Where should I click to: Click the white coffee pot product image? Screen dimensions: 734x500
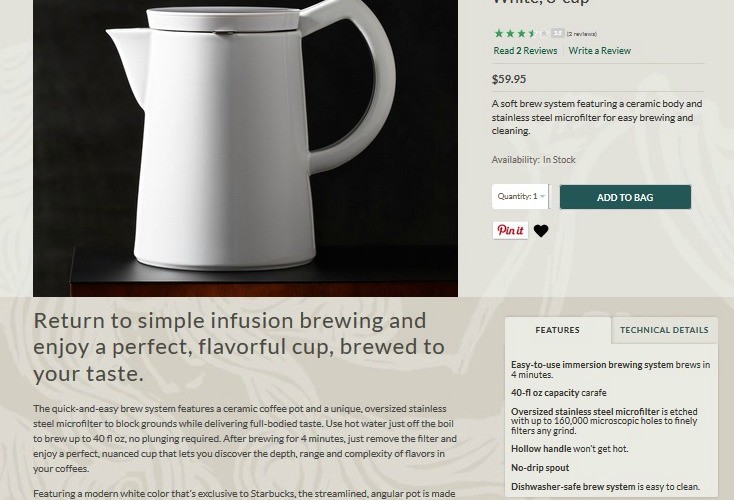[x=245, y=147]
